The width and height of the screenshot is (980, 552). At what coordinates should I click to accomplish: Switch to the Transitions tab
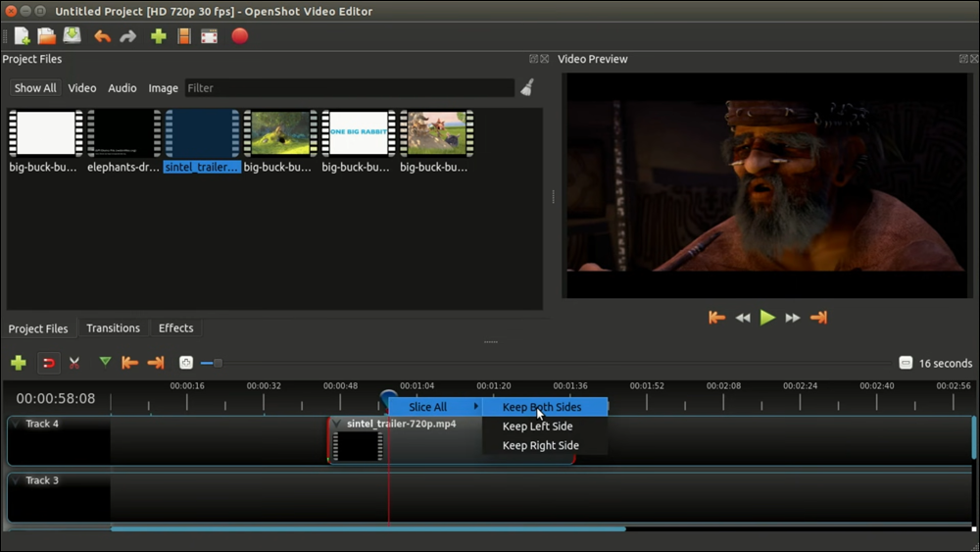pyautogui.click(x=113, y=328)
